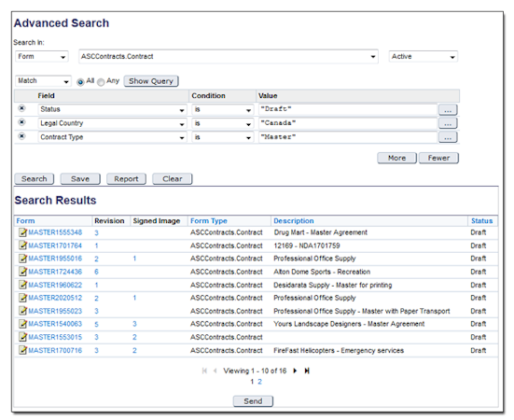This screenshot has width=514, height=420.
Task: Select the All match radio button
Action: coord(80,82)
